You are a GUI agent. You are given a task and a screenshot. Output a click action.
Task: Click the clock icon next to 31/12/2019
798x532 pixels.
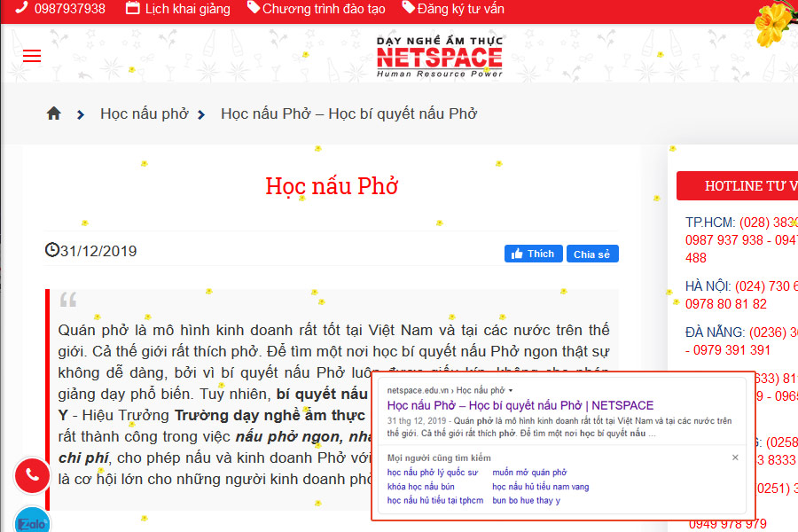[51, 250]
